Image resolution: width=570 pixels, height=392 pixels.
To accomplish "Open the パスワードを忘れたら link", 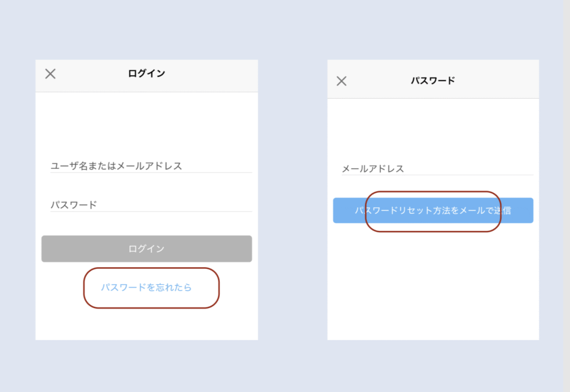I will [146, 287].
